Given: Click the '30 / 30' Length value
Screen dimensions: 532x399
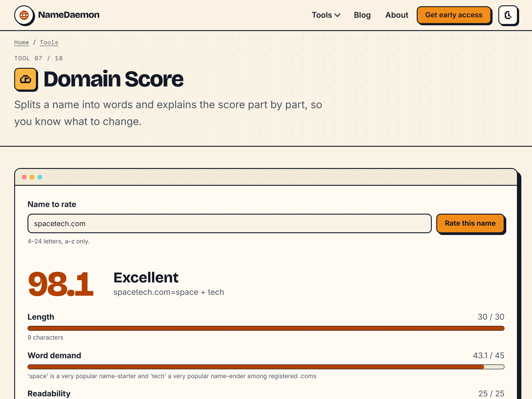Looking at the screenshot, I should (491, 317).
